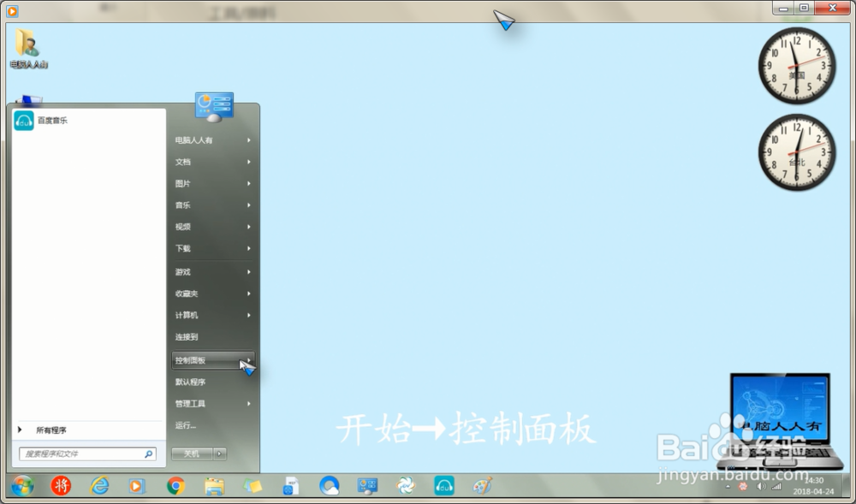This screenshot has width=856, height=504.
Task: Expand 图片 submenu arrow
Action: pyautogui.click(x=249, y=184)
